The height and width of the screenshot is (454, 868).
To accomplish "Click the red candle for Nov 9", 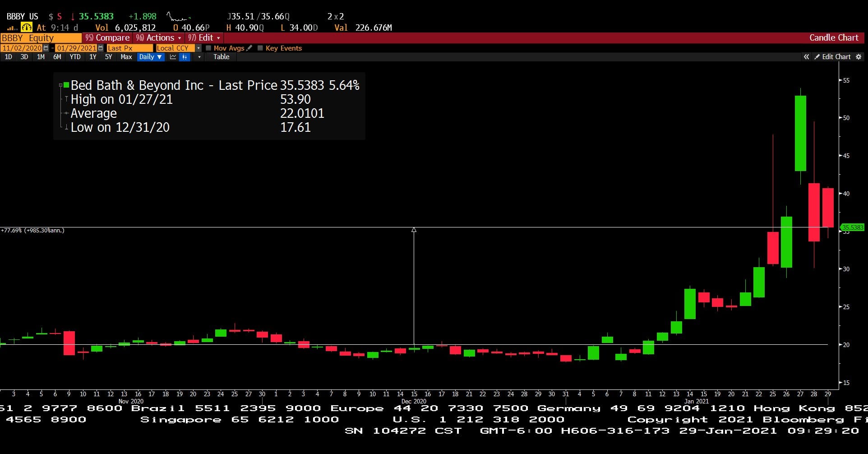I will (69, 343).
